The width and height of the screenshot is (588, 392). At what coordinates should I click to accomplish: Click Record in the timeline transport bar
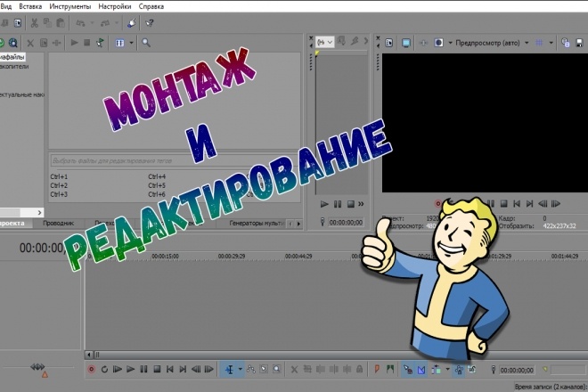tap(91, 370)
